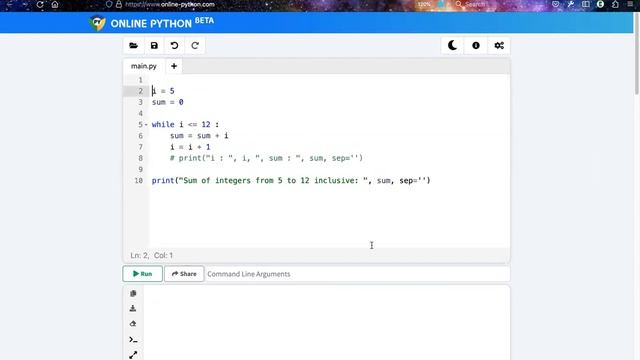Add a new file tab with plus

[174, 66]
